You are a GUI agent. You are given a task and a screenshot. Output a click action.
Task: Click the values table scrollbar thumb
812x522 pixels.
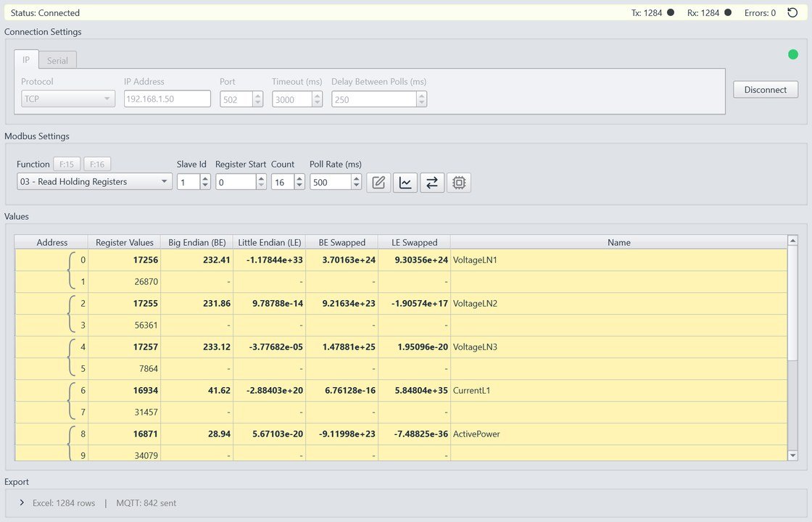coord(792,303)
